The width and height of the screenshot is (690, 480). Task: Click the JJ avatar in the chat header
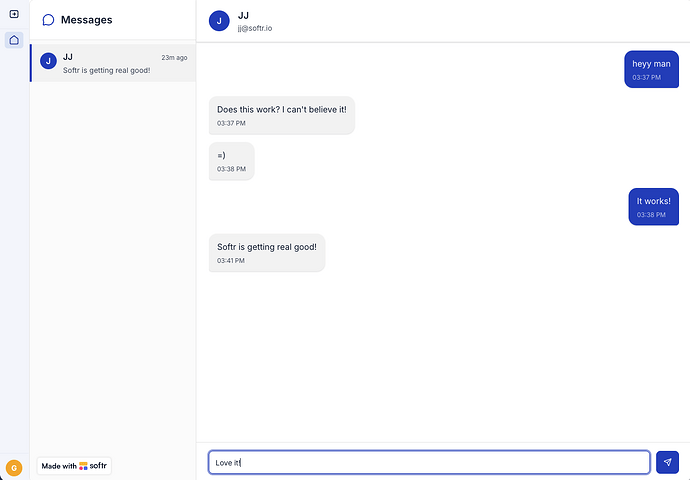click(219, 21)
